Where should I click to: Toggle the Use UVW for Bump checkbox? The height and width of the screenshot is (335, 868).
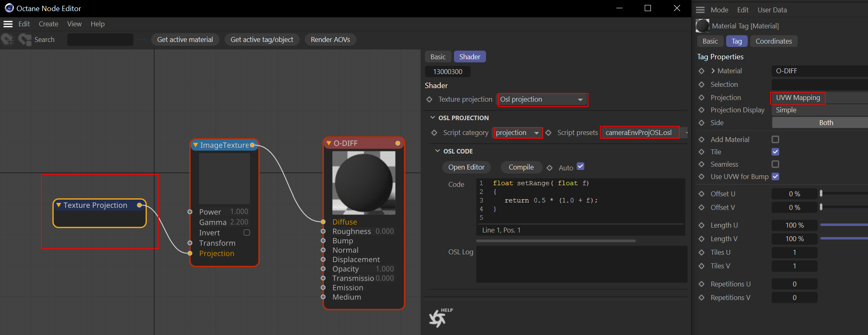pyautogui.click(x=775, y=177)
